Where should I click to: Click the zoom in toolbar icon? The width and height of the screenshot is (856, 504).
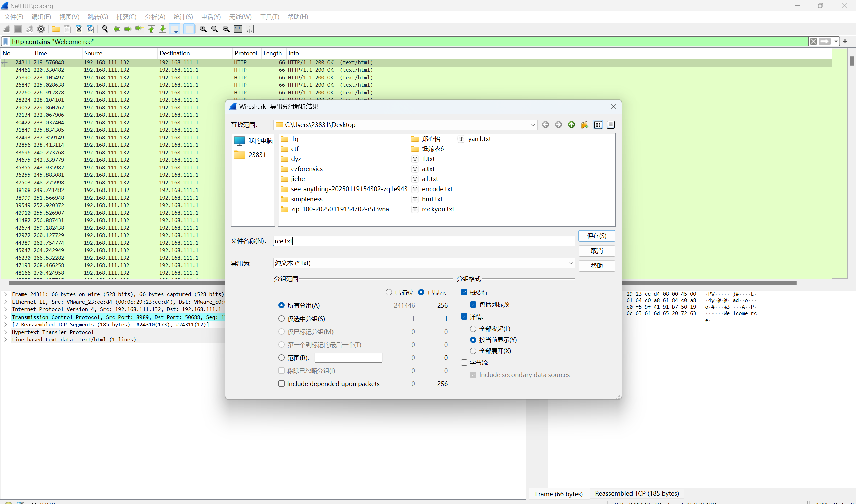[203, 29]
